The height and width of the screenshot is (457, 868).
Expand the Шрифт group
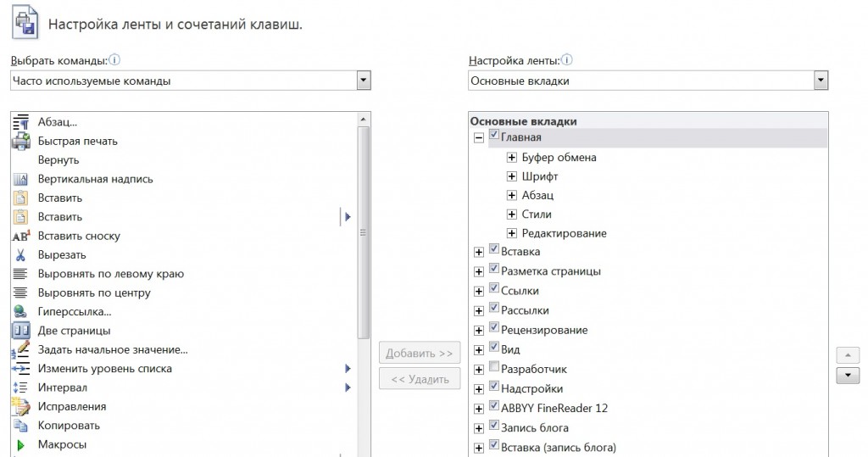click(x=512, y=176)
